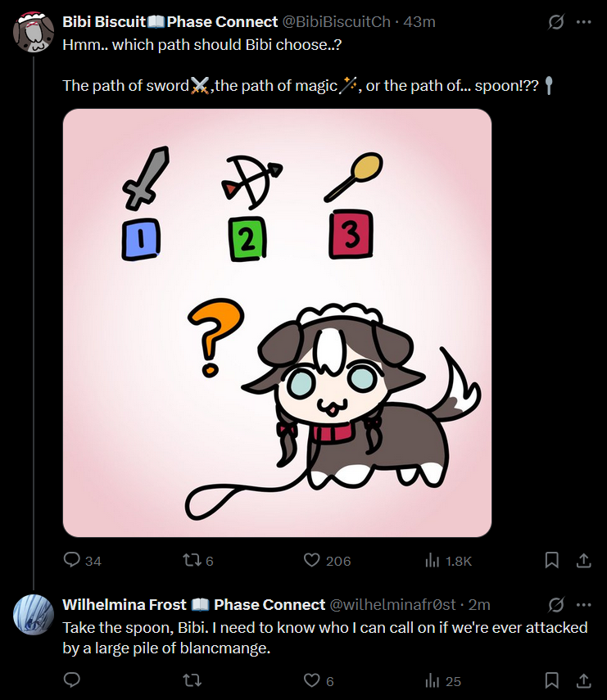
Task: Share Bibi Biscuit's post
Action: tap(583, 560)
